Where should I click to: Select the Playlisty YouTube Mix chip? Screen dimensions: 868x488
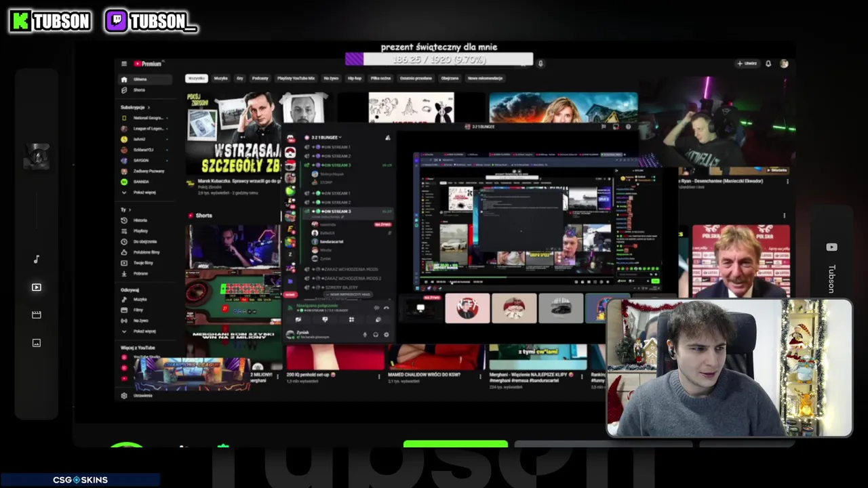pos(296,78)
